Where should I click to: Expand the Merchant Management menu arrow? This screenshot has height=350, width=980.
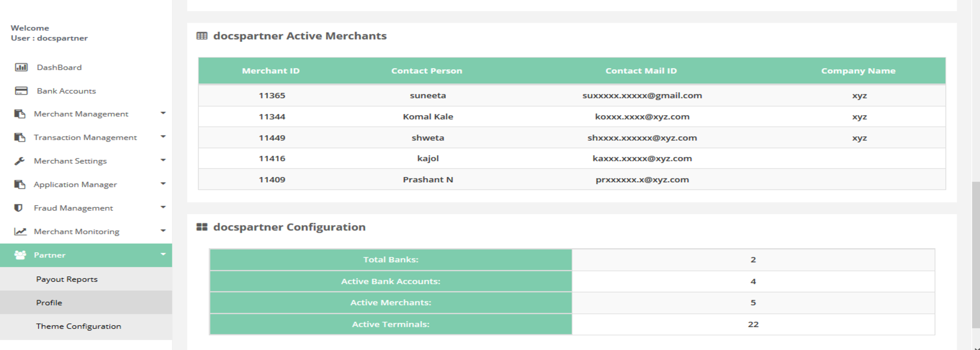(163, 113)
